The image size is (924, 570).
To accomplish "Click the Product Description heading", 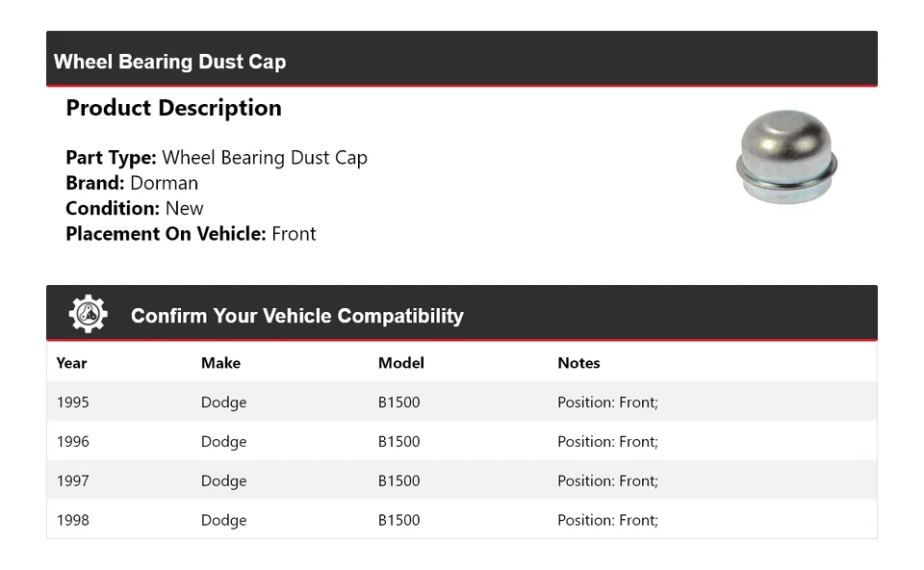I will point(173,108).
